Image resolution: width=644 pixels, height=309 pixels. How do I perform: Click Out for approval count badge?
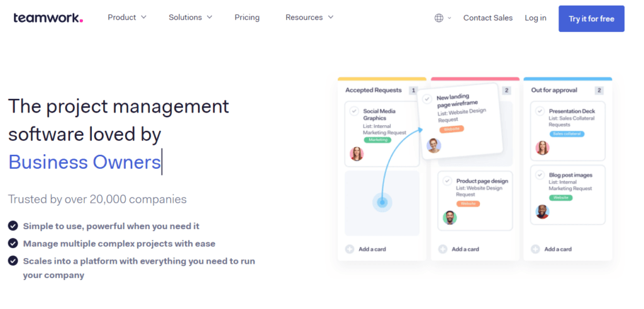pos(599,91)
